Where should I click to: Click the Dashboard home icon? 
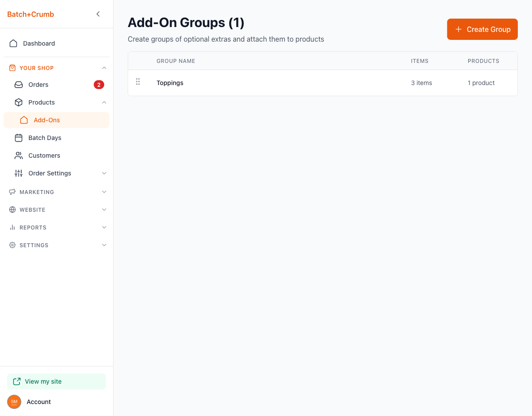(13, 43)
